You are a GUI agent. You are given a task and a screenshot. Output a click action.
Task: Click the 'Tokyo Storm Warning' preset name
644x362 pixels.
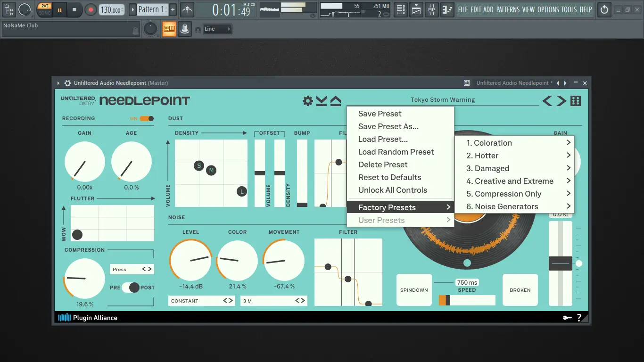(x=443, y=100)
